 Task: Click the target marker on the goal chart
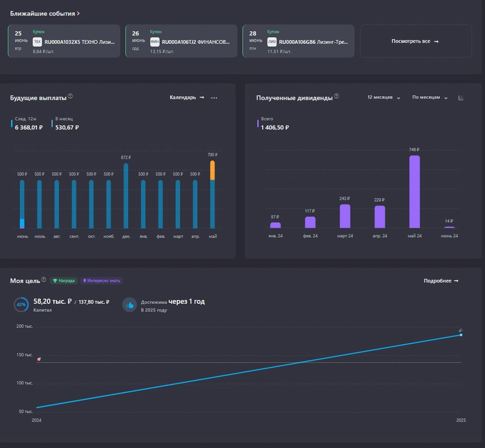tap(40, 359)
